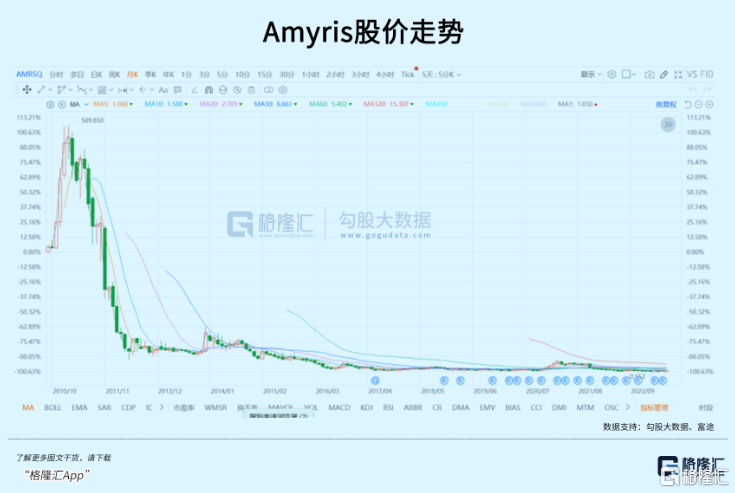
Task: Take a chart snapshot with camera icon
Action: click(x=649, y=75)
